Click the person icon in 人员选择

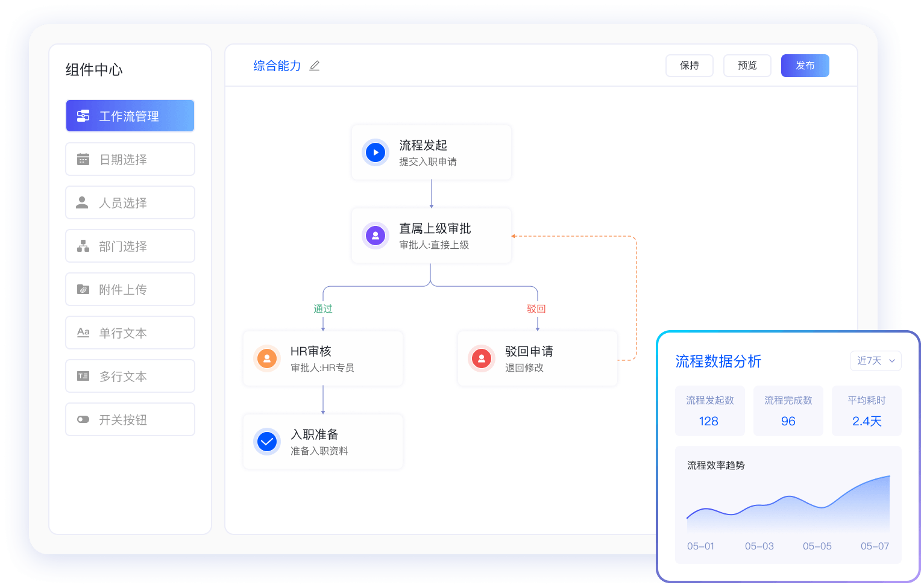82,202
